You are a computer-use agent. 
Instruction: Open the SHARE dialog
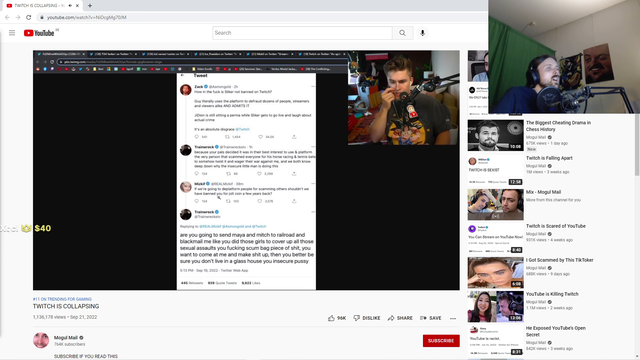(x=400, y=318)
